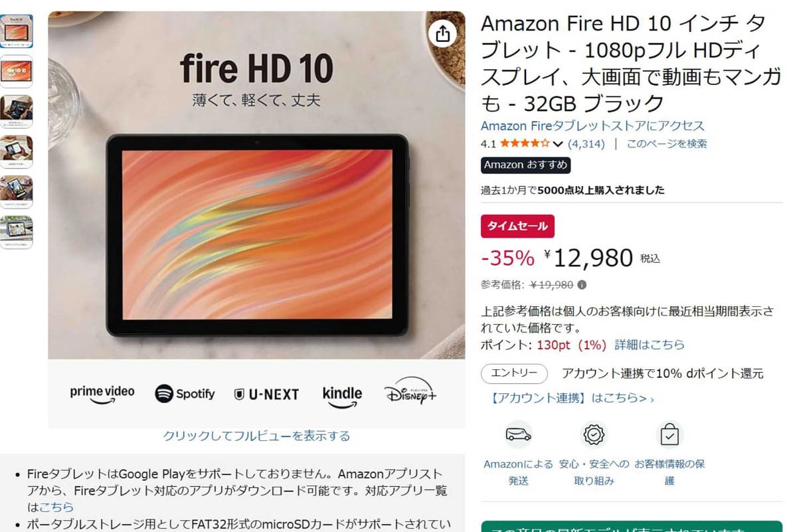Click クリックしてフルビューを表示する link
Image resolution: width=797 pixels, height=532 pixels.
click(256, 436)
